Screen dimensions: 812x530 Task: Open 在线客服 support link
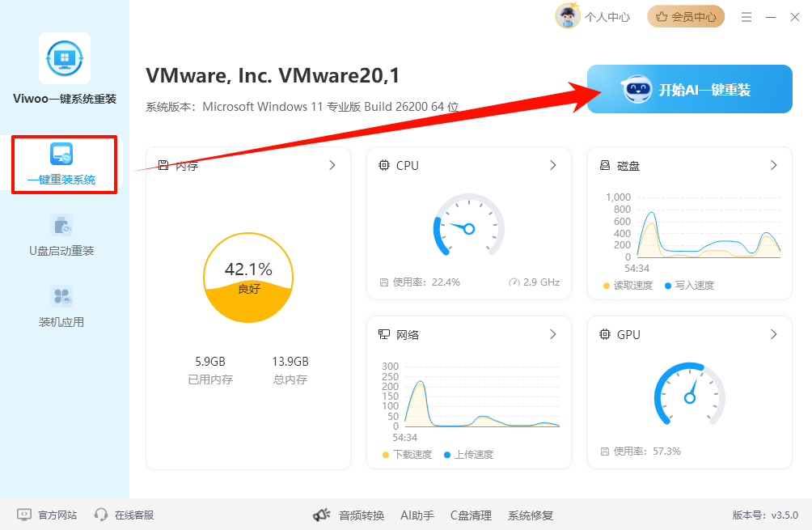[134, 515]
